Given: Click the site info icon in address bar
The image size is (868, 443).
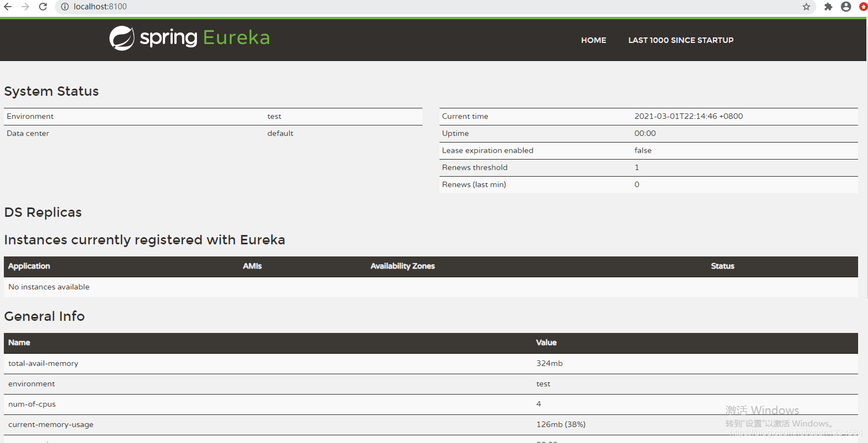Looking at the screenshot, I should click(x=64, y=7).
